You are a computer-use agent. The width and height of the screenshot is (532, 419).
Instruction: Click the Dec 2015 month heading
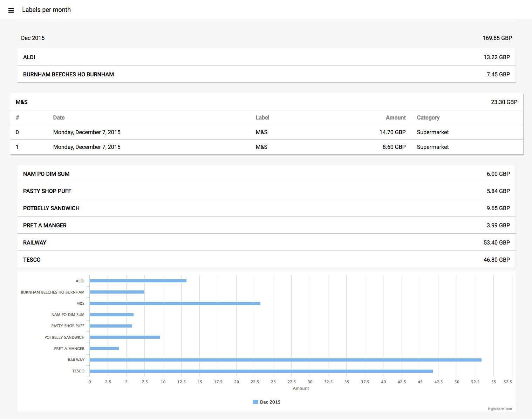tap(33, 38)
